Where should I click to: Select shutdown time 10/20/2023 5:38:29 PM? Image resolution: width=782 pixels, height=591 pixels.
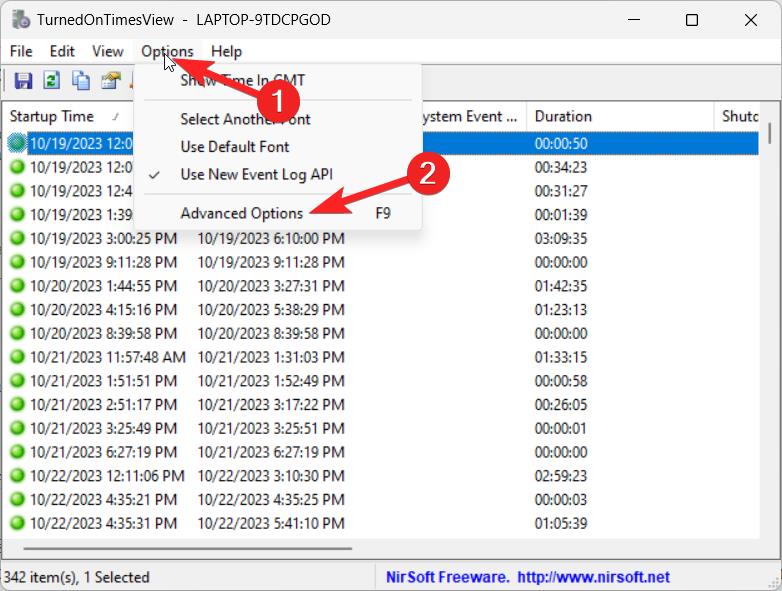[x=271, y=310]
